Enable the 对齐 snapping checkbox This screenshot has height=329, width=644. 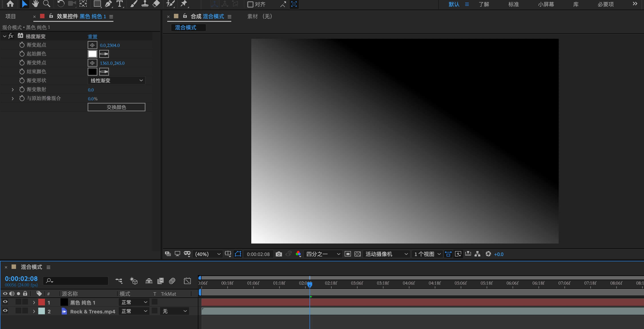tap(250, 4)
